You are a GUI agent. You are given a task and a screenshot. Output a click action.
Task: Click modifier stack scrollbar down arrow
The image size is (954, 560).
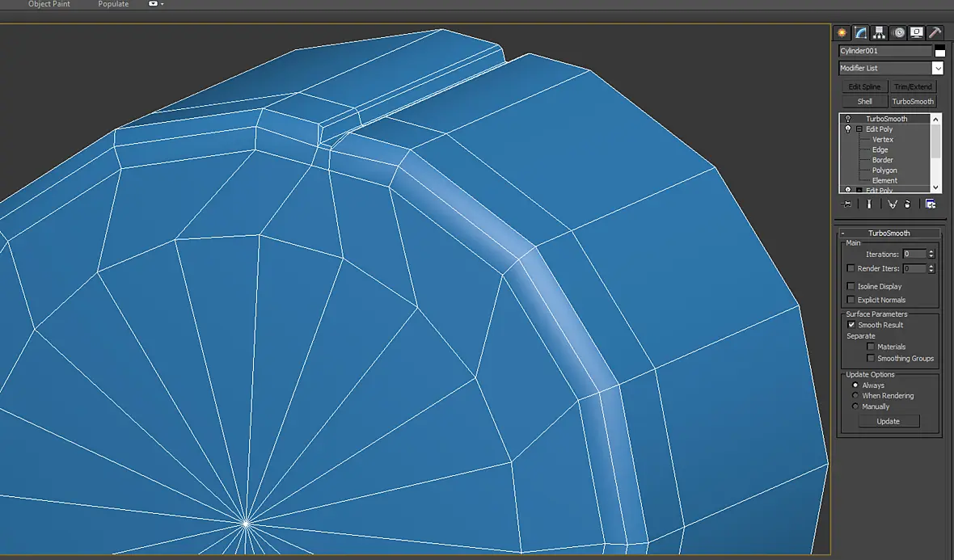click(x=935, y=188)
